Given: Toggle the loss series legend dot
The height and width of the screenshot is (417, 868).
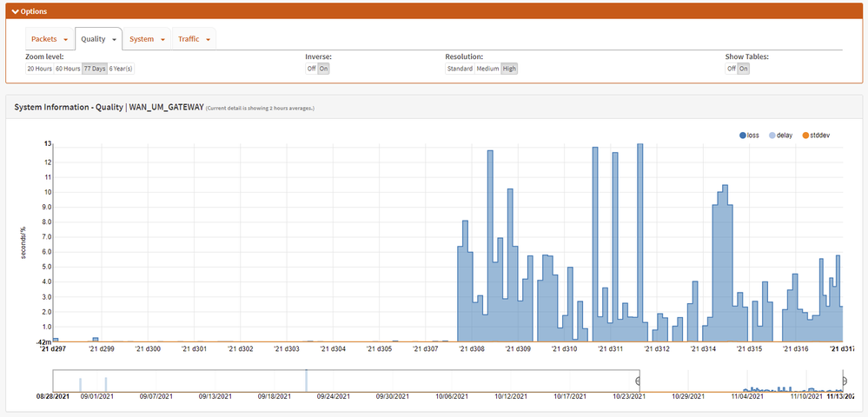Looking at the screenshot, I should click(742, 136).
